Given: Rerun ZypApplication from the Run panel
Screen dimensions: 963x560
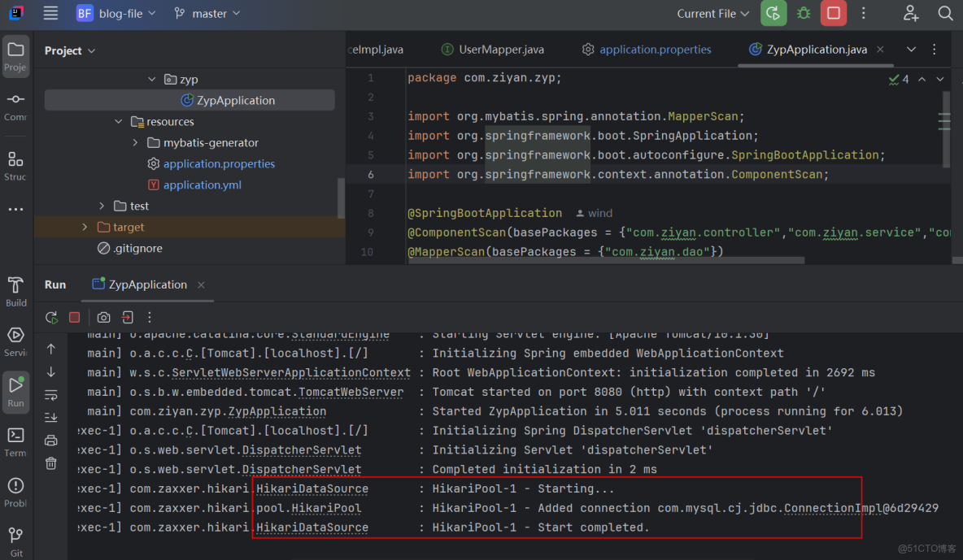Looking at the screenshot, I should [50, 317].
